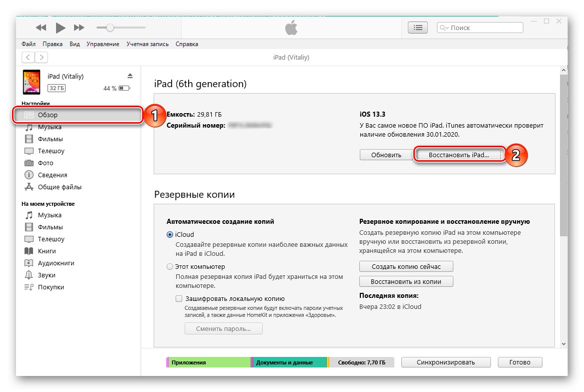This screenshot has width=584, height=392.
Task: Go back with the left chevron
Action: [x=29, y=58]
